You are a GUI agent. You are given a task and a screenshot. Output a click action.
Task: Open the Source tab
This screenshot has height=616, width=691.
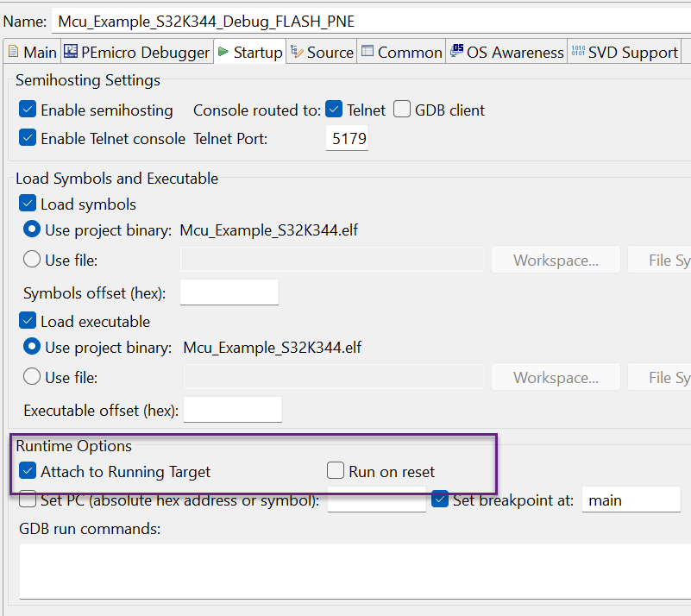[321, 52]
